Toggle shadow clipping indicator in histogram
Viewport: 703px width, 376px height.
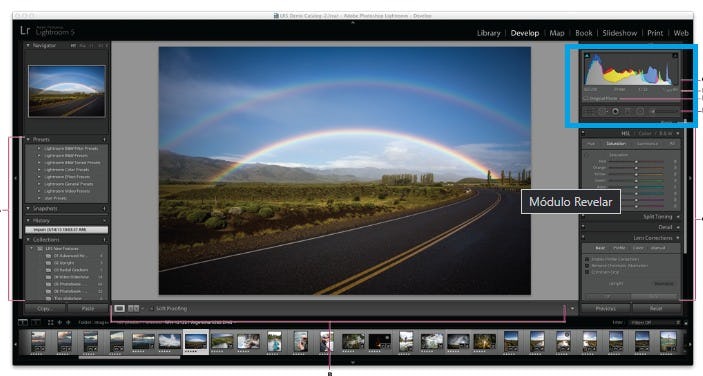(x=587, y=55)
